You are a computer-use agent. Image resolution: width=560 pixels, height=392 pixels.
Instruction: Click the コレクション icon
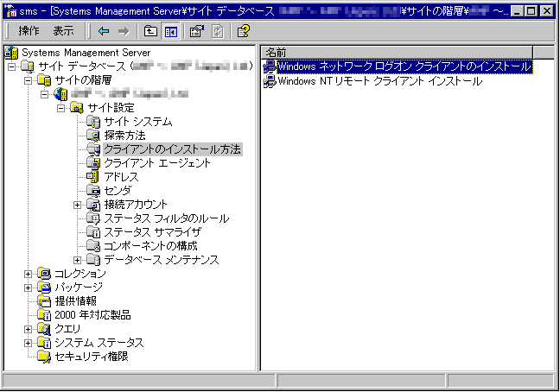[44, 274]
